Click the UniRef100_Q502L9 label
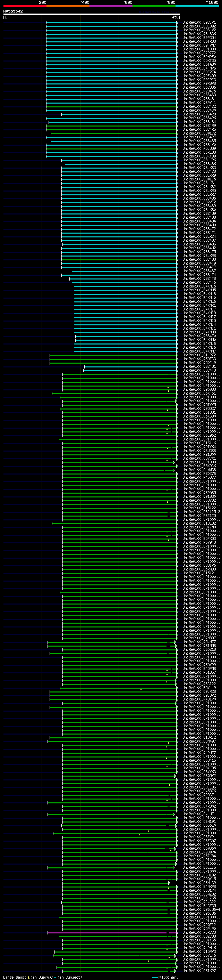Image resolution: width=222 pixels, height=980 pixels. pos(199,363)
